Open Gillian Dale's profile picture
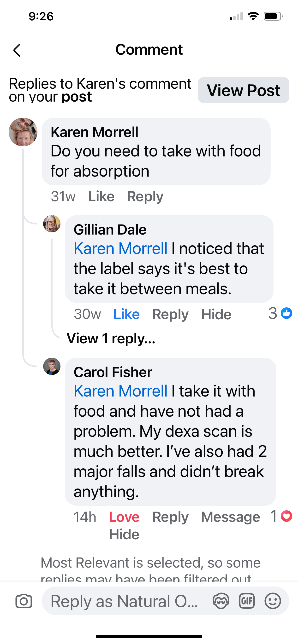The width and height of the screenshot is (298, 644). pyautogui.click(x=52, y=224)
